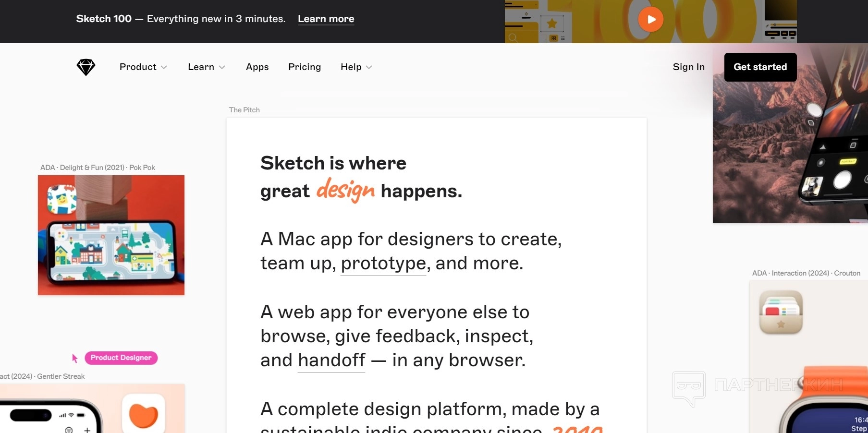The height and width of the screenshot is (433, 868).
Task: Click the Crouton app icon
Action: tap(781, 313)
